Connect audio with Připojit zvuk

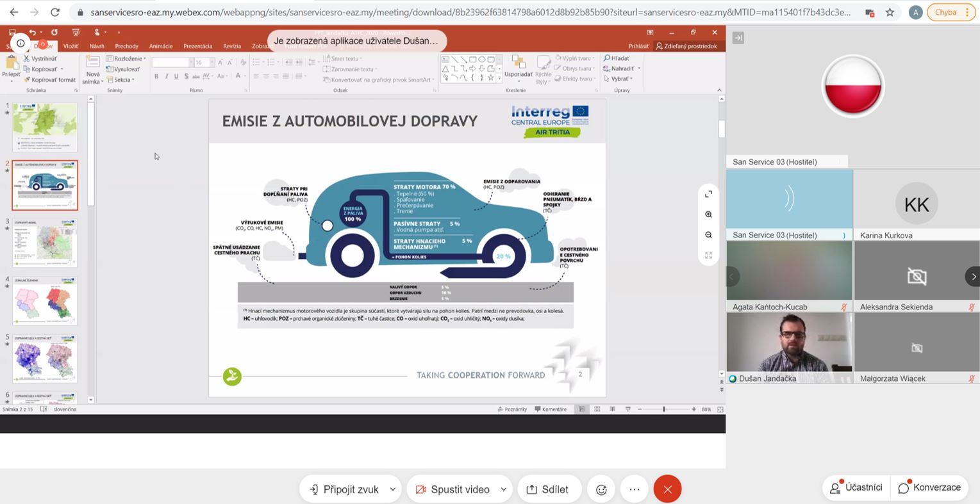pyautogui.click(x=344, y=489)
